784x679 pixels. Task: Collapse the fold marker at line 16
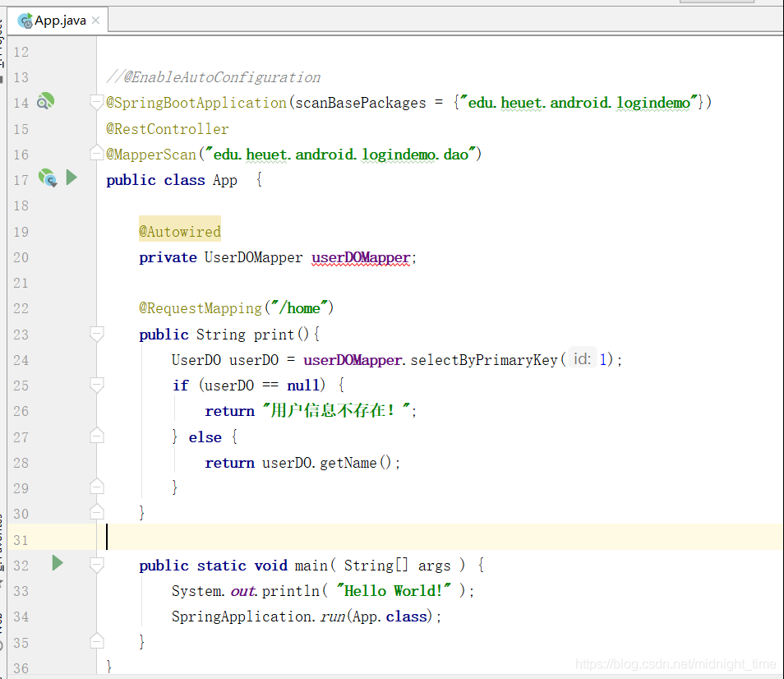96,153
